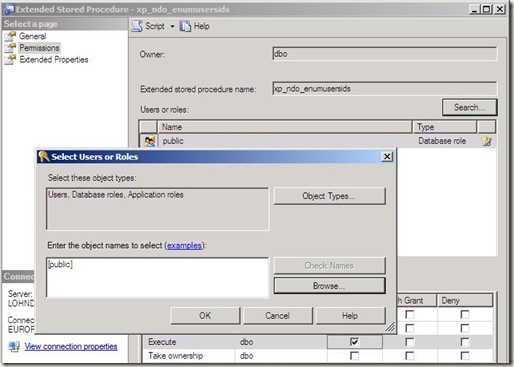Cancel the Select Users or Roles dialog
This screenshot has height=367, width=514.
pos(278,316)
